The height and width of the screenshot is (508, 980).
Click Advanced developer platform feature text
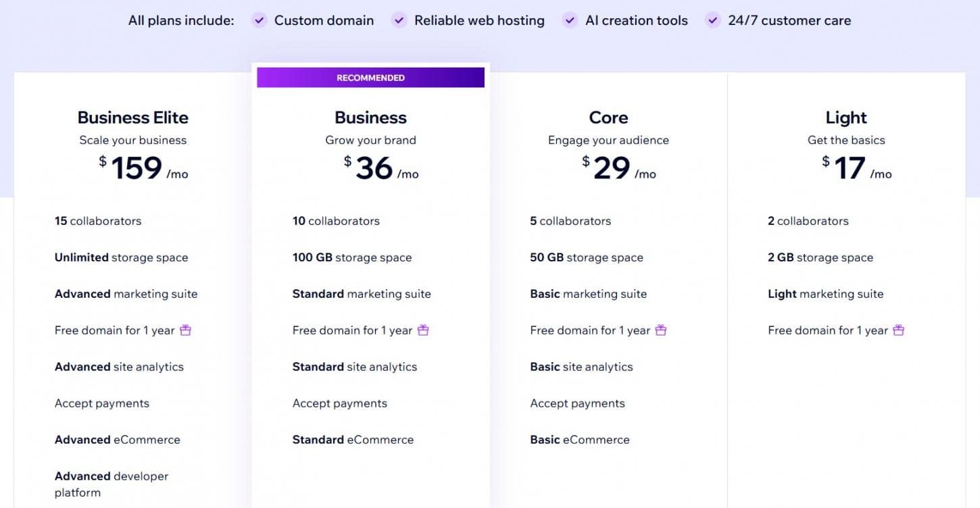pos(112,484)
